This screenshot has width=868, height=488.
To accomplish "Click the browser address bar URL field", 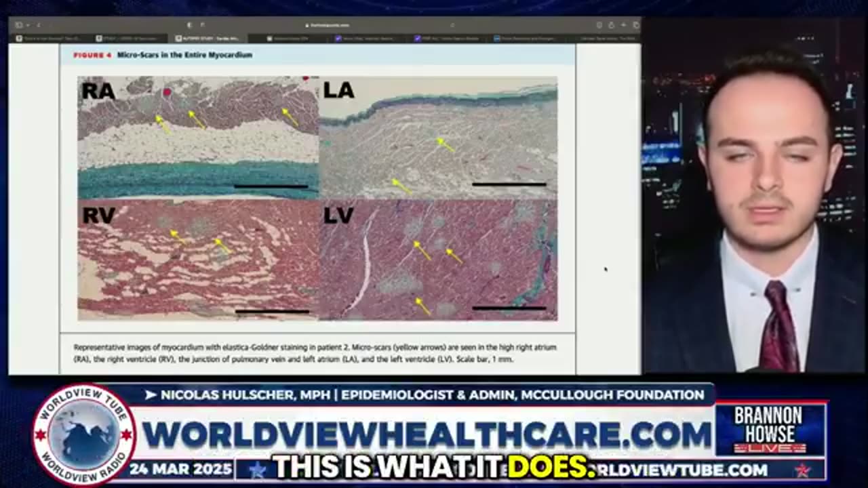I will [328, 25].
